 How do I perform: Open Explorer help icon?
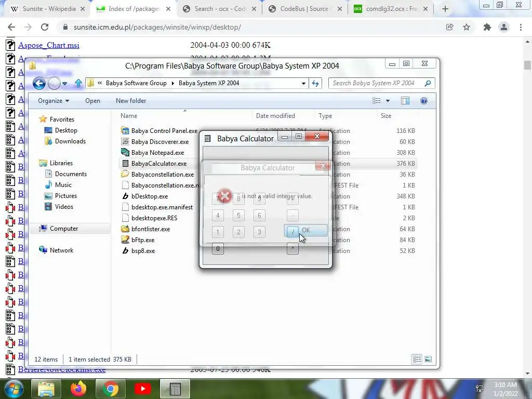(424, 101)
